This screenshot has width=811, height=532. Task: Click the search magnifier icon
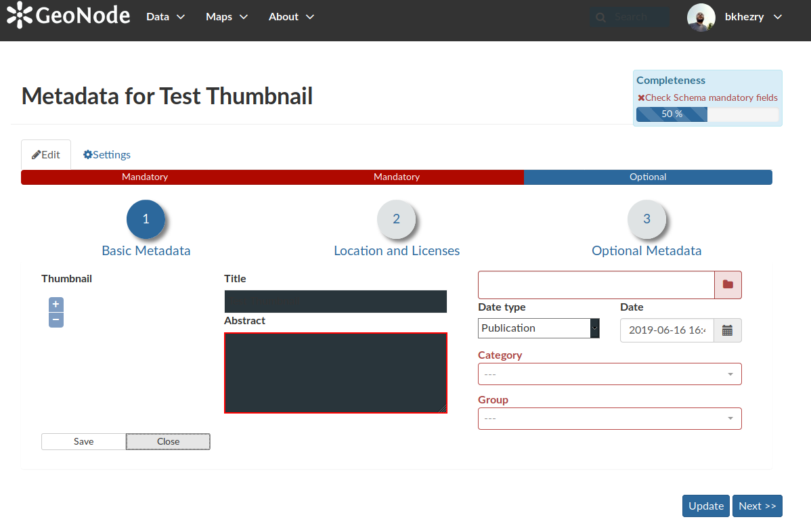point(600,17)
